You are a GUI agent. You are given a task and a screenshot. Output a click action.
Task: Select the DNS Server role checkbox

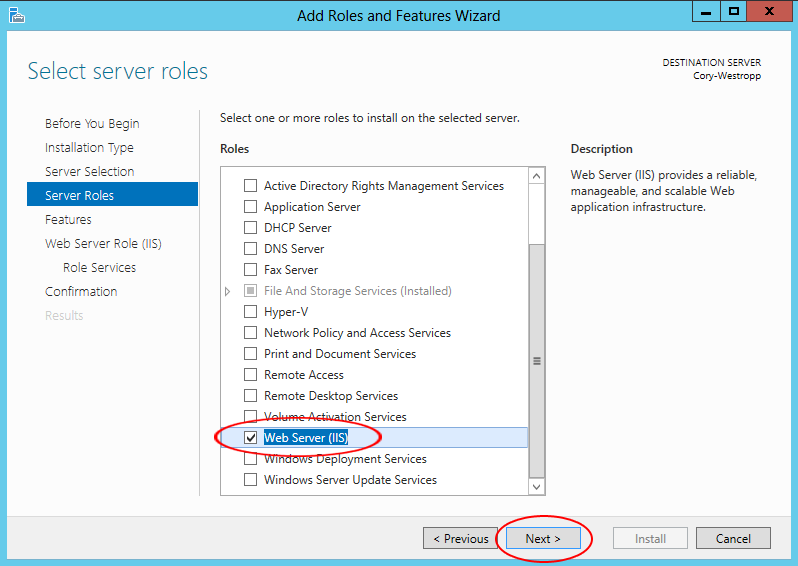pos(250,249)
